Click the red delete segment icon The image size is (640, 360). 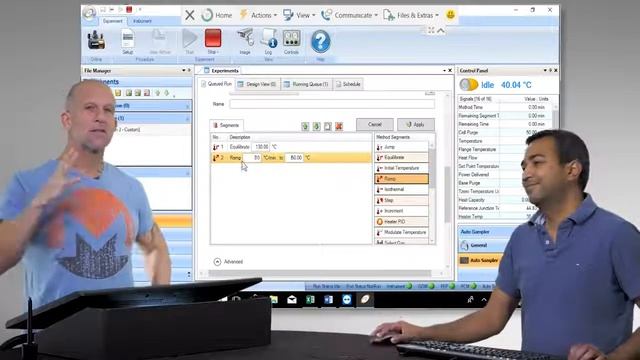[x=339, y=127]
